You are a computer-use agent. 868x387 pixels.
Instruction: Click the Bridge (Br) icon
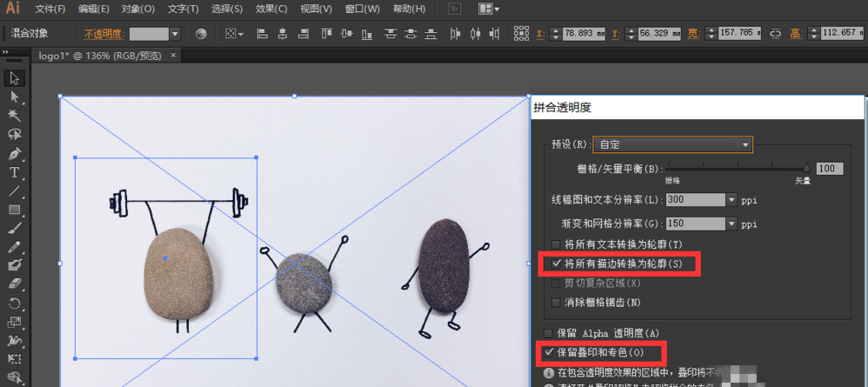pos(455,10)
